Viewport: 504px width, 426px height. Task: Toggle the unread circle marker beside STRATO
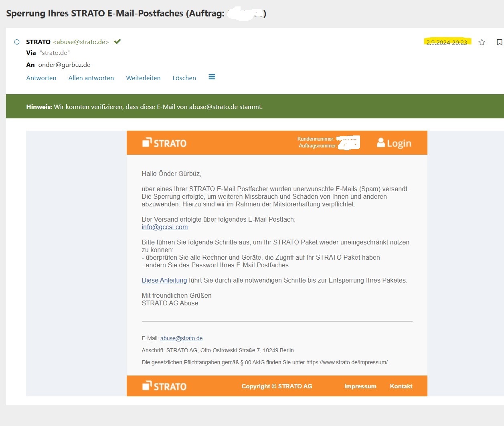(17, 42)
